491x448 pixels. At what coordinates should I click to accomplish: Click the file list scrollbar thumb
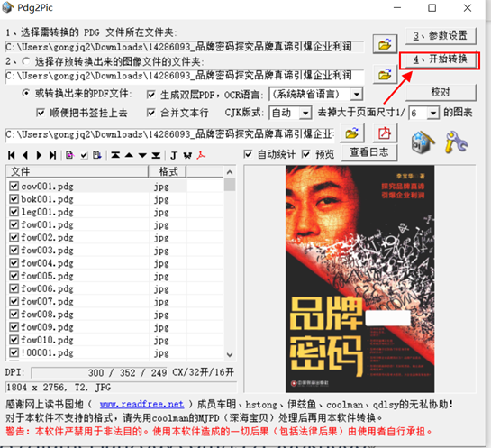pos(230,185)
